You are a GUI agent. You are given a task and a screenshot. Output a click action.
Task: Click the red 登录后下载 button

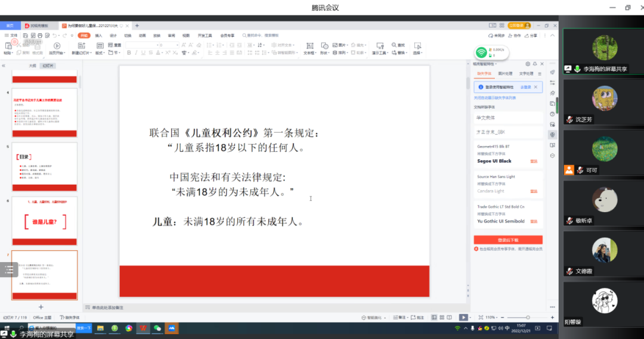pos(507,240)
